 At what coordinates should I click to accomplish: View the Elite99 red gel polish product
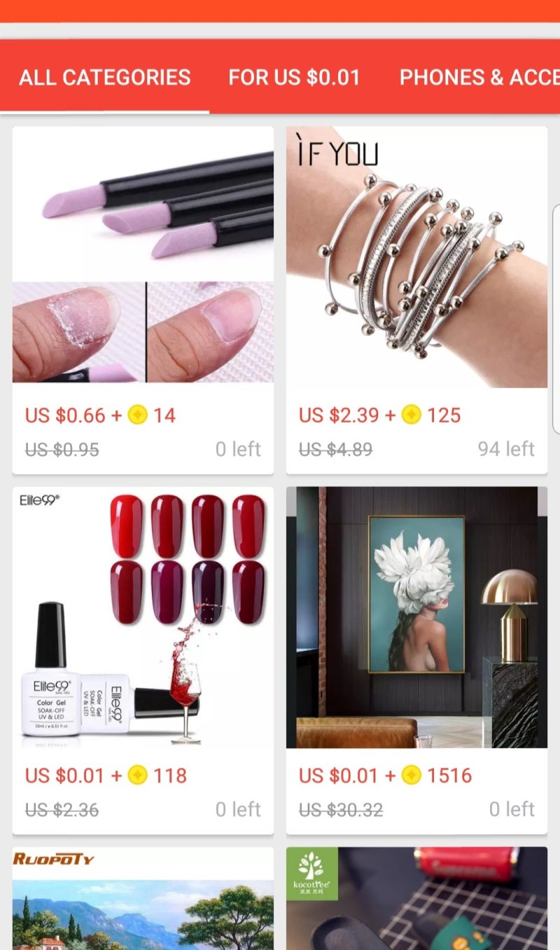pyautogui.click(x=143, y=617)
